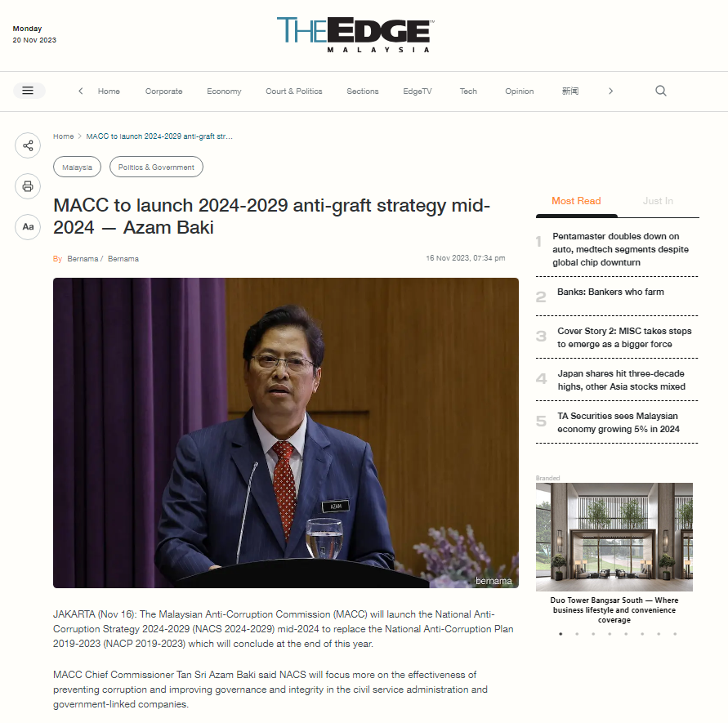Open the Sections nav menu
728x723 pixels.
tap(363, 91)
